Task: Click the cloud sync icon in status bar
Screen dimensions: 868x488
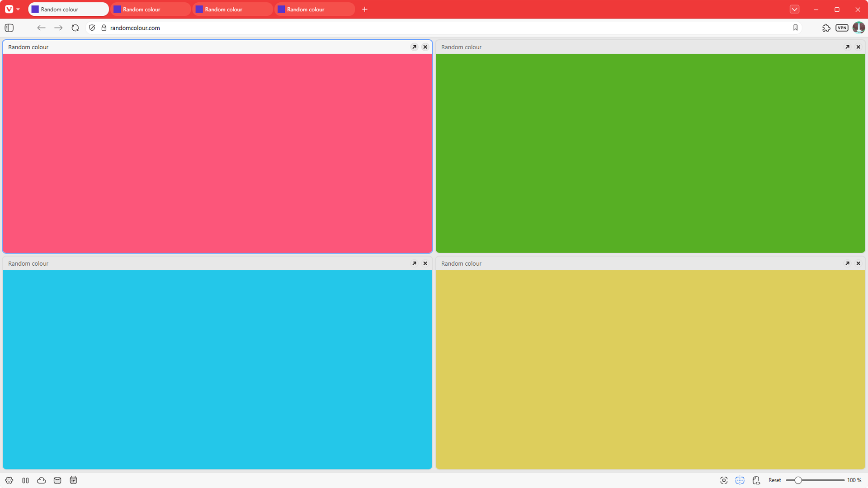Action: point(41,480)
